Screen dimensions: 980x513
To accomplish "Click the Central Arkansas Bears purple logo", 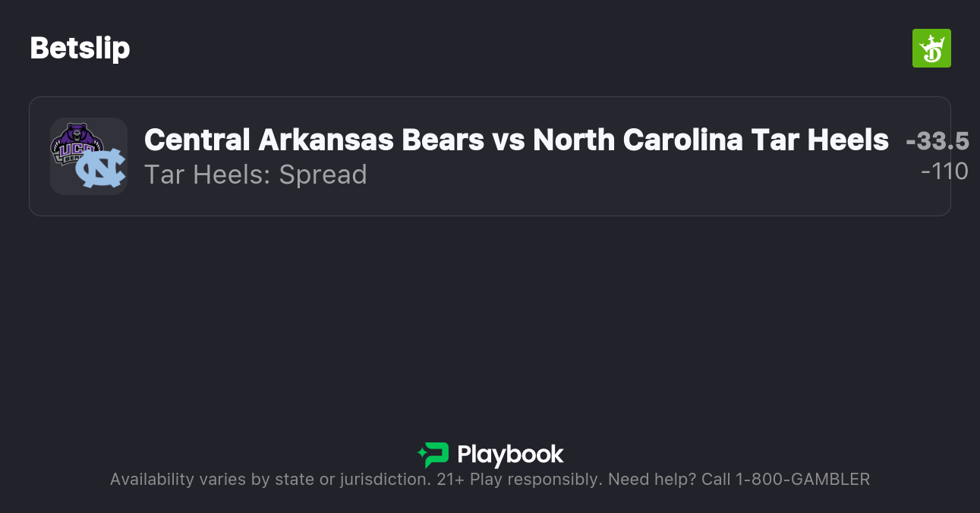I will tap(74, 142).
